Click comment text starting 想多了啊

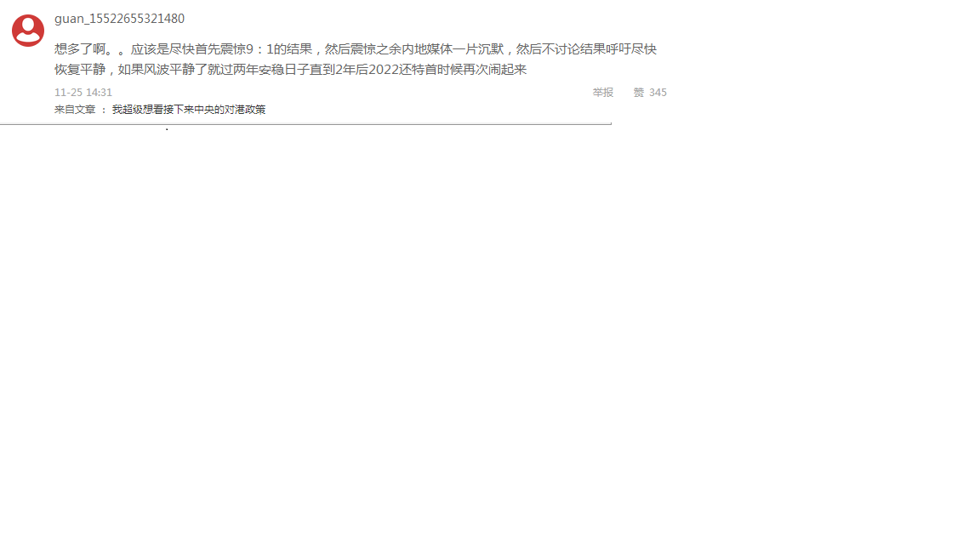click(x=355, y=49)
